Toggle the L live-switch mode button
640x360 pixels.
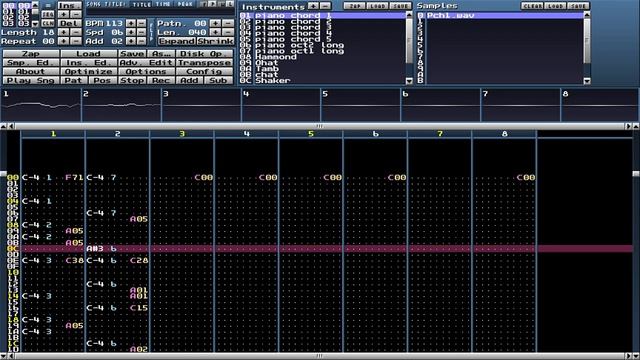coord(230,4)
